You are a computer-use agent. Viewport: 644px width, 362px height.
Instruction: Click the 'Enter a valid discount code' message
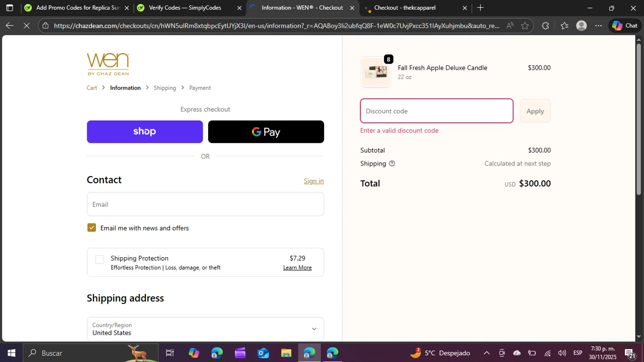399,131
